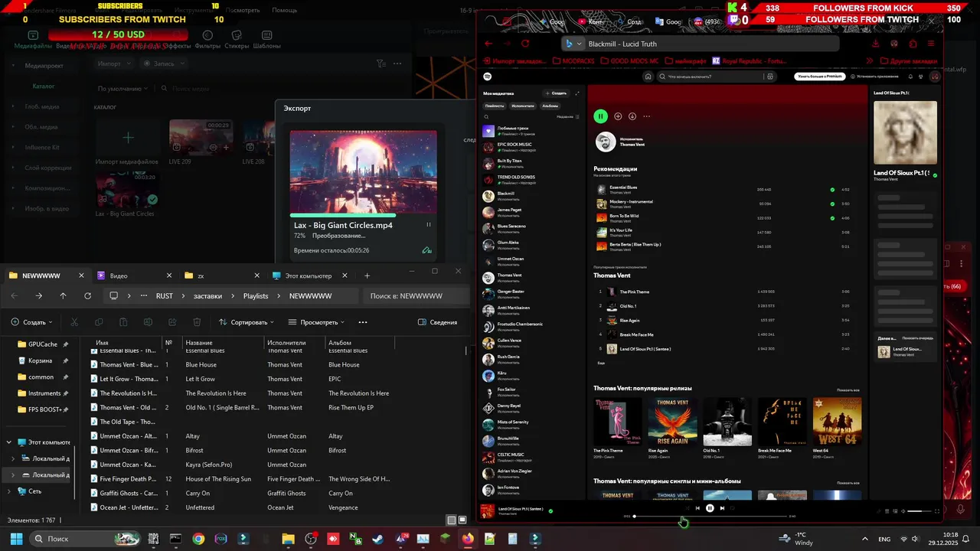The height and width of the screenshot is (551, 980).
Task: Expand breadcrumb chevron after Playlists
Action: (279, 295)
